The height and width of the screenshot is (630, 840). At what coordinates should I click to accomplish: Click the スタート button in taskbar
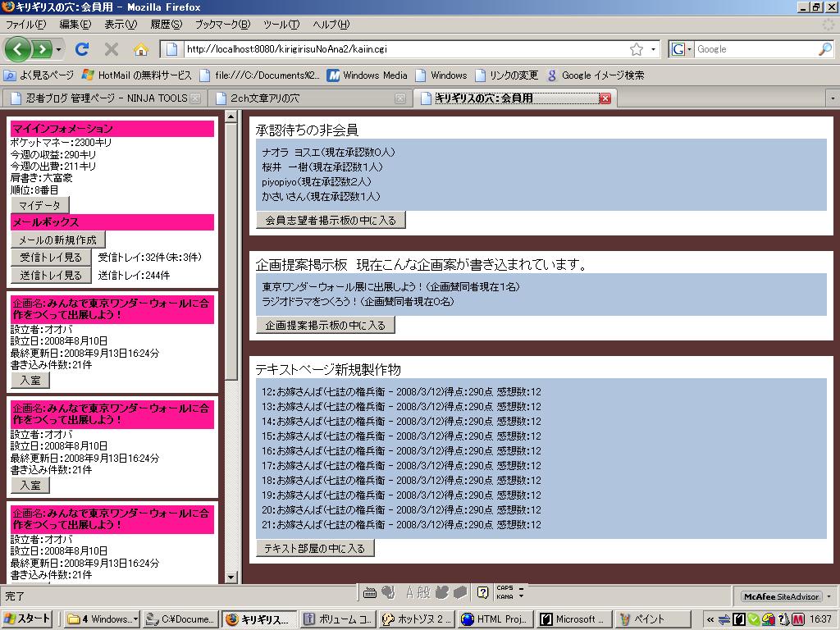point(27,619)
